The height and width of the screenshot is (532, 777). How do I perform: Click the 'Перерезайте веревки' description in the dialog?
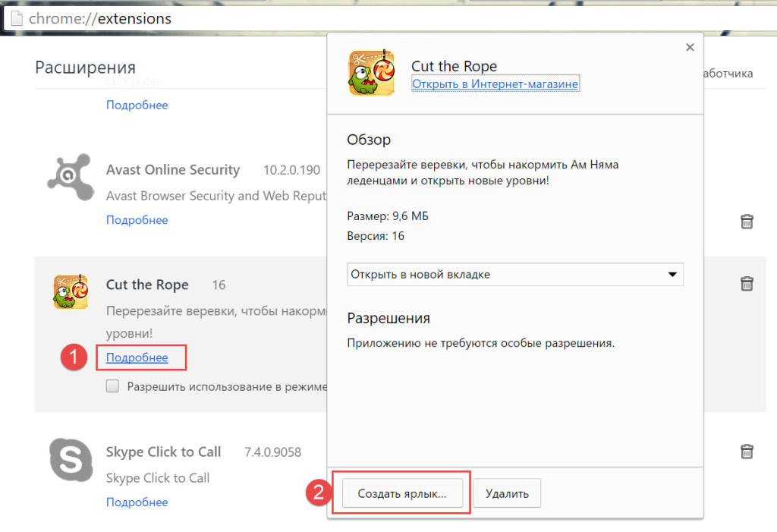pyautogui.click(x=483, y=172)
